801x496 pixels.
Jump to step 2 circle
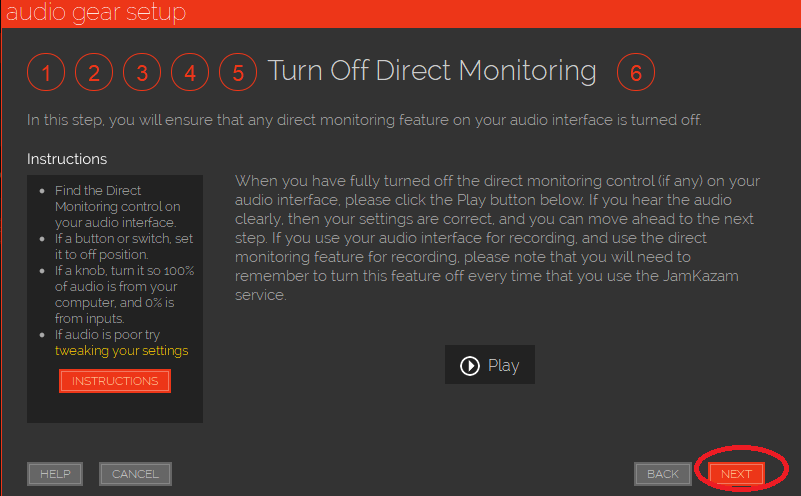[94, 73]
